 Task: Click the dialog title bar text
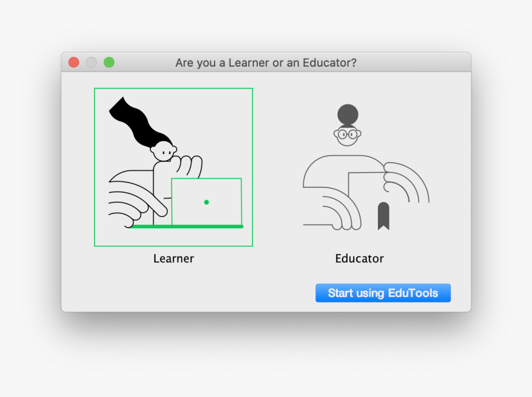click(x=266, y=62)
